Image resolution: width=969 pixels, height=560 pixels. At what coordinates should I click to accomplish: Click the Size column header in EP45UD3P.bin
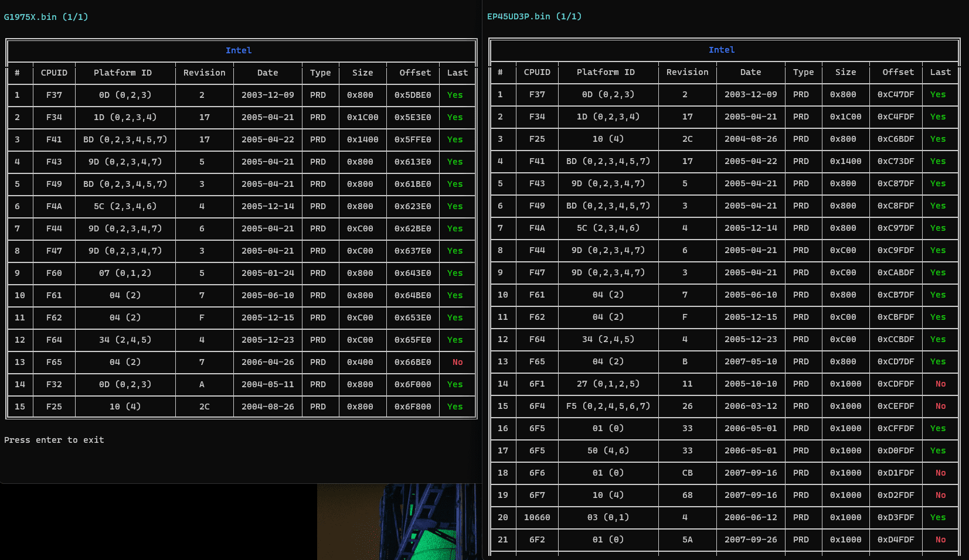tap(845, 72)
